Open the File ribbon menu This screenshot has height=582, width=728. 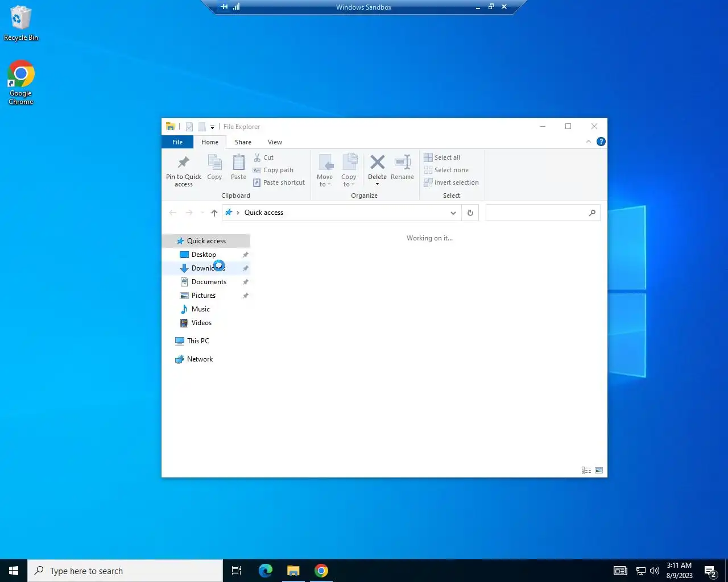pos(177,142)
